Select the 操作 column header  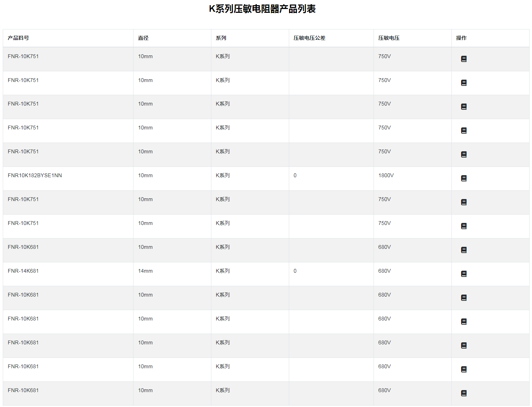[461, 38]
